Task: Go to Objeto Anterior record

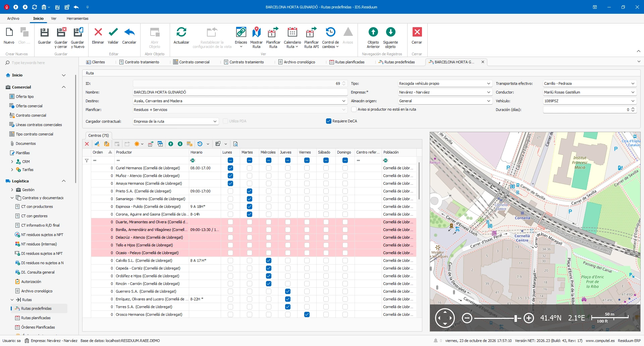Action: (x=373, y=38)
